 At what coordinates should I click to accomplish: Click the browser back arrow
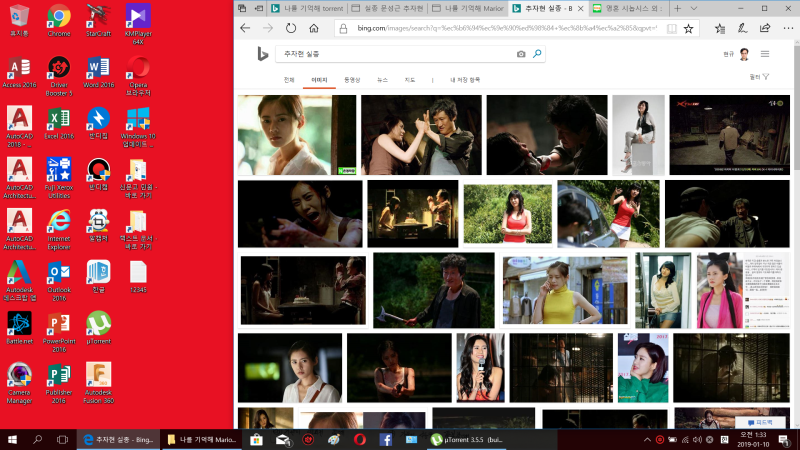(245, 28)
